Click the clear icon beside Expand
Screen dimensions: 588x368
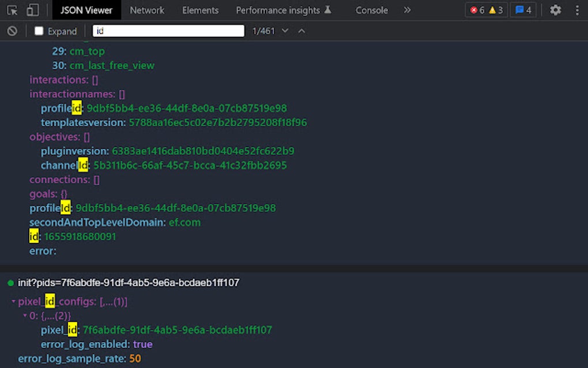(x=12, y=31)
